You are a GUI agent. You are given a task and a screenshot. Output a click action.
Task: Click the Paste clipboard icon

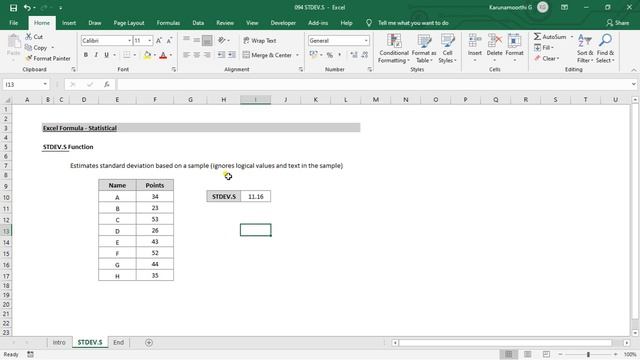click(13, 42)
